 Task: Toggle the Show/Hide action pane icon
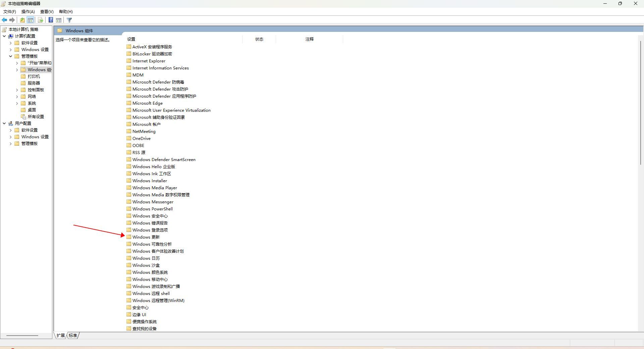[x=59, y=20]
